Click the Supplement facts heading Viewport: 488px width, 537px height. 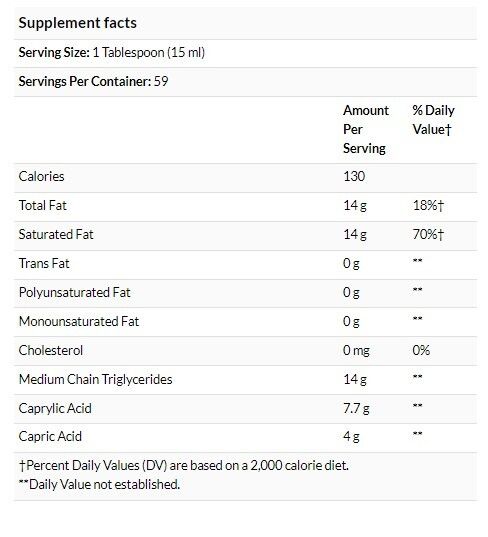click(x=77, y=23)
